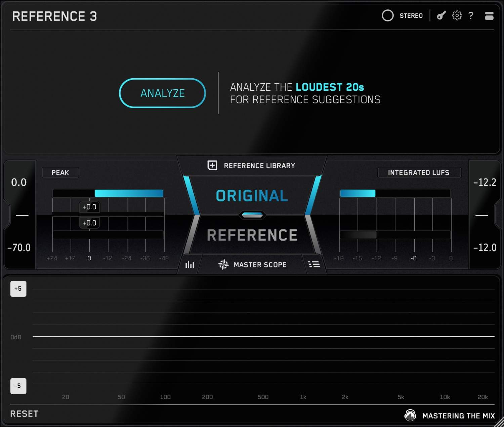Image resolution: width=504 pixels, height=427 pixels.
Task: Open help via the question mark icon
Action: coord(471,15)
